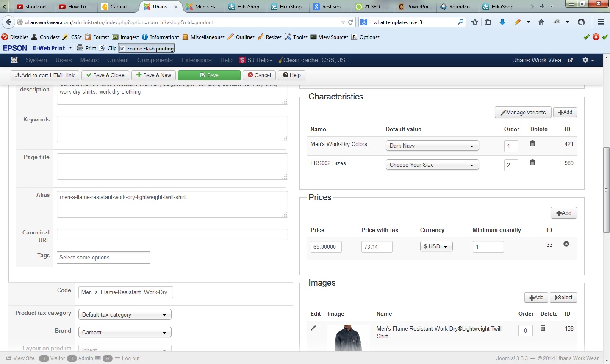Screen dimensions: 610x364
Task: Switch to the Carhartt browser tab
Action: 119,7
